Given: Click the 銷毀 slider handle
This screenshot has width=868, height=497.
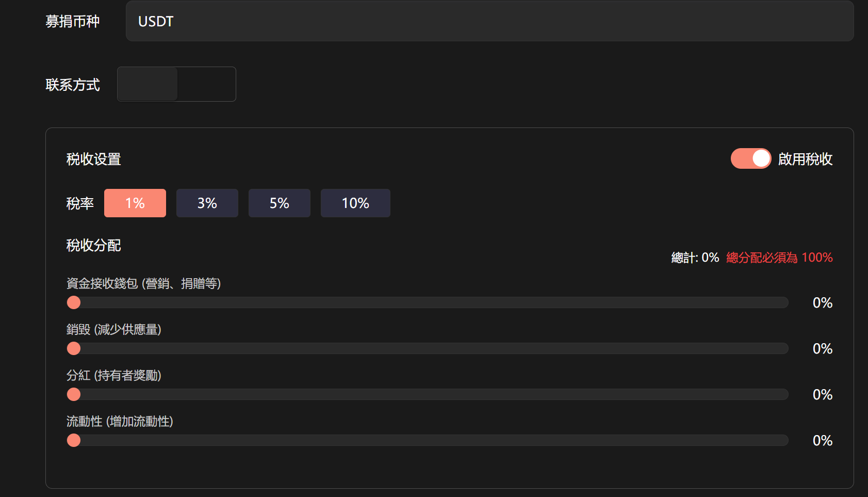Looking at the screenshot, I should point(74,348).
